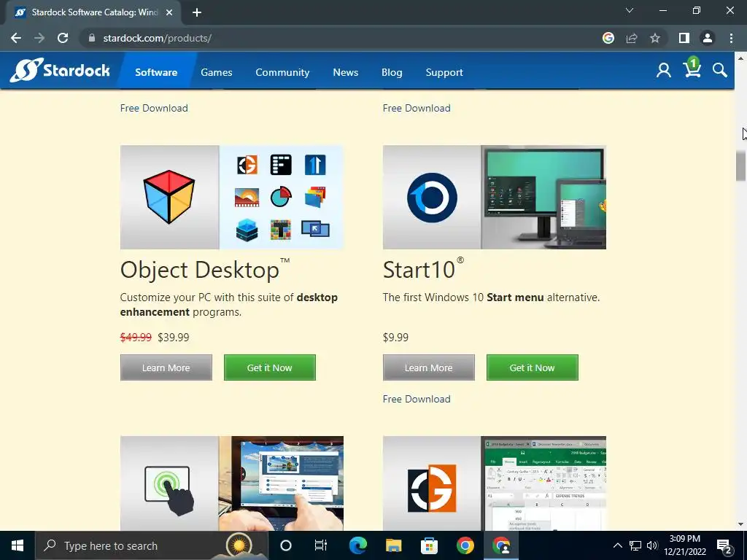Select the Stardock Software Catalog tab
Viewport: 747px width, 560px height.
(93, 12)
